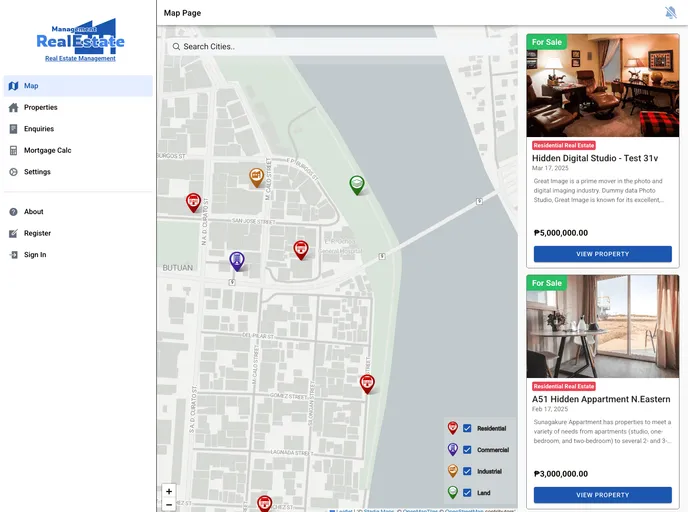Click the Mortgage Calc calculator icon
688x512 pixels.
click(x=14, y=150)
